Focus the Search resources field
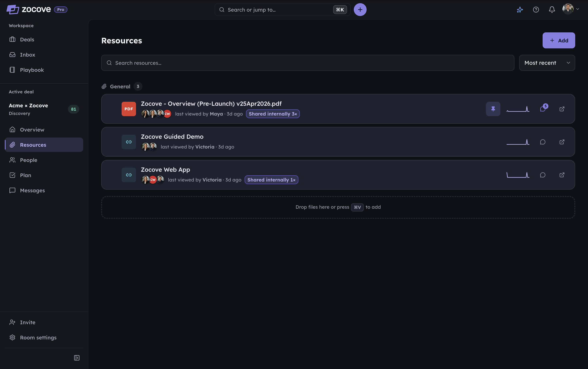The image size is (588, 369). coord(308,63)
